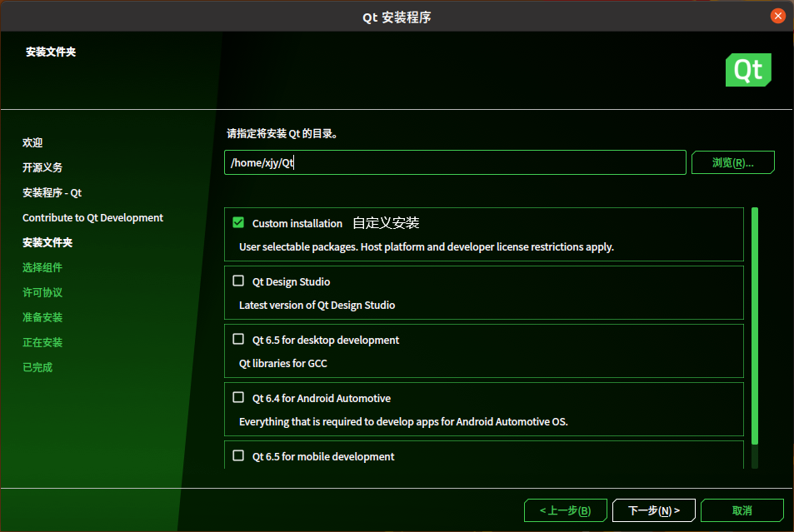Select 正在安装 step in sidebar

[42, 342]
